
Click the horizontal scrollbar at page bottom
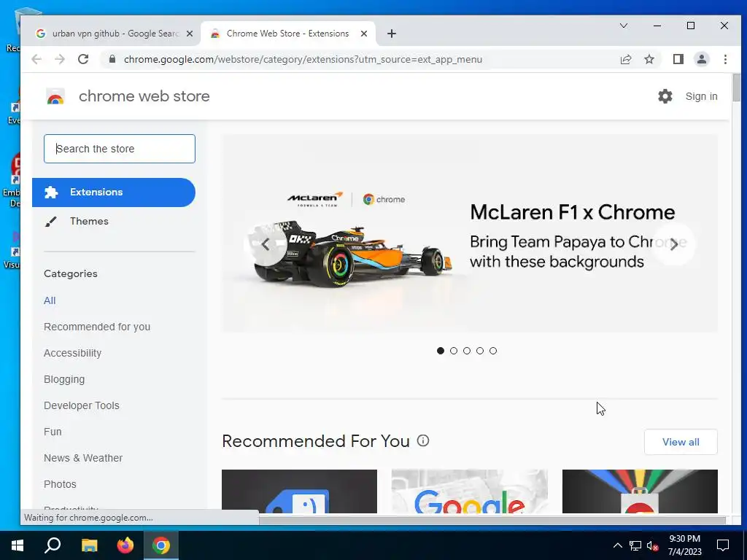pyautogui.click(x=492, y=519)
